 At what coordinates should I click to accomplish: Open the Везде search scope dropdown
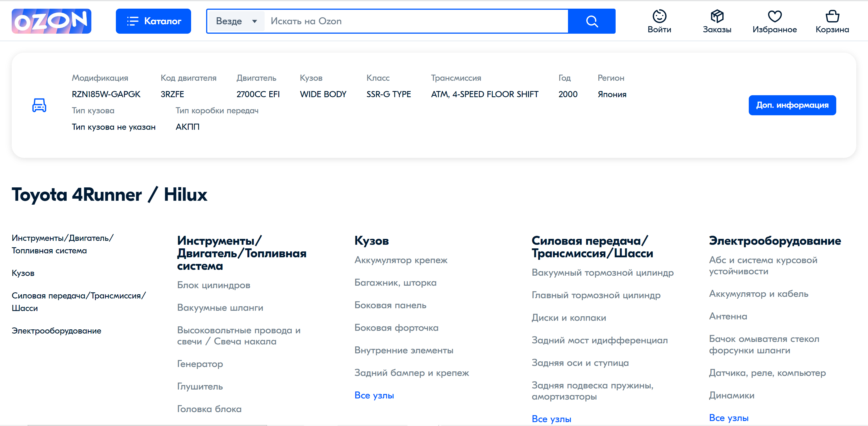[236, 21]
